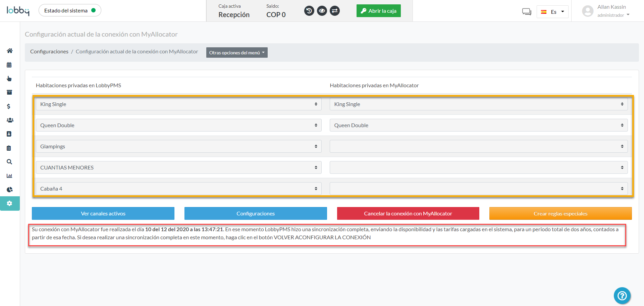Open the MyAllocator Queen Double dropdown
The height and width of the screenshot is (306, 644).
tap(479, 125)
